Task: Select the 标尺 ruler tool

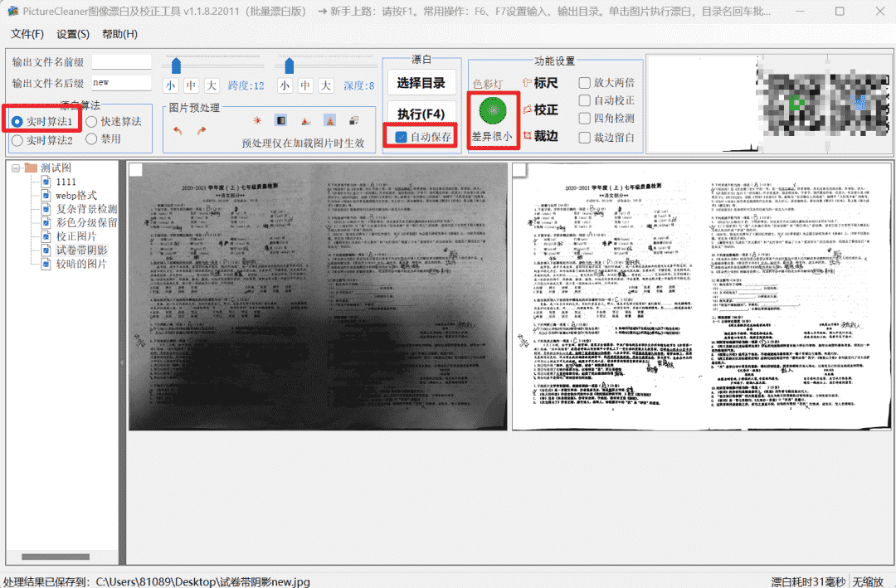Action: click(540, 83)
